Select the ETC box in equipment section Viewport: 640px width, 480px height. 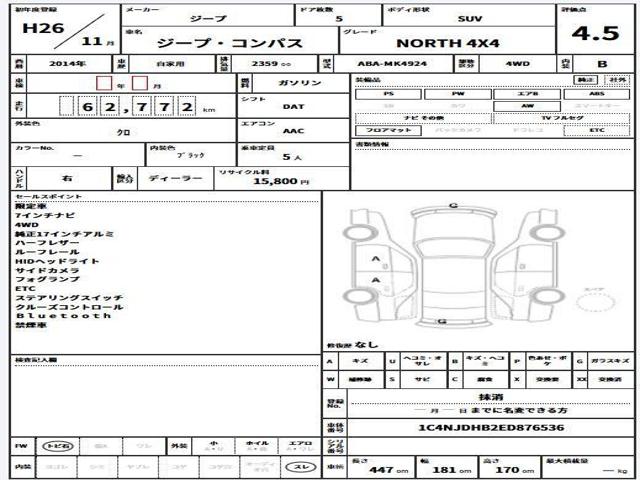coord(597,131)
